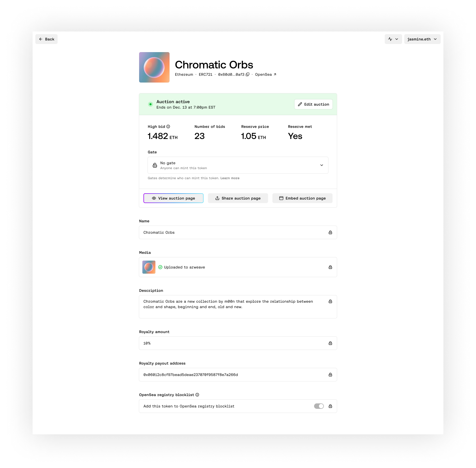Open the activity pulse dropdown
476x468 pixels.
click(x=393, y=39)
